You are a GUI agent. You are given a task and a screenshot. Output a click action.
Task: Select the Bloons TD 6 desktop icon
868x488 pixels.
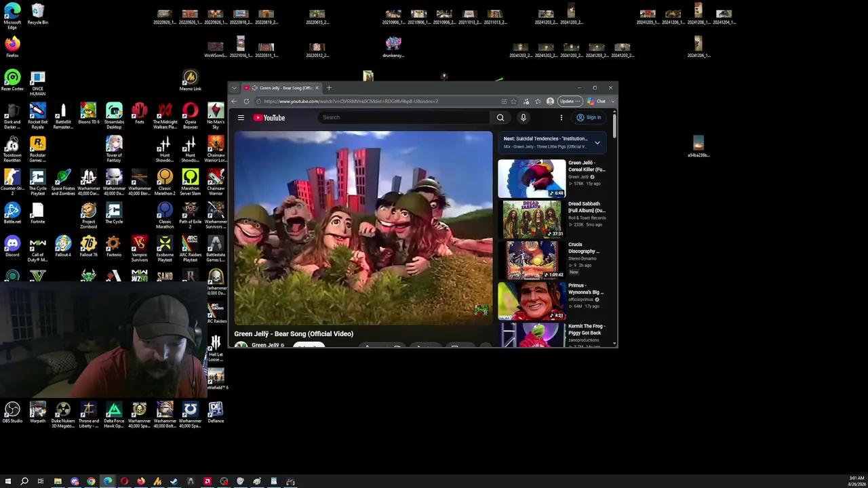[x=88, y=114]
